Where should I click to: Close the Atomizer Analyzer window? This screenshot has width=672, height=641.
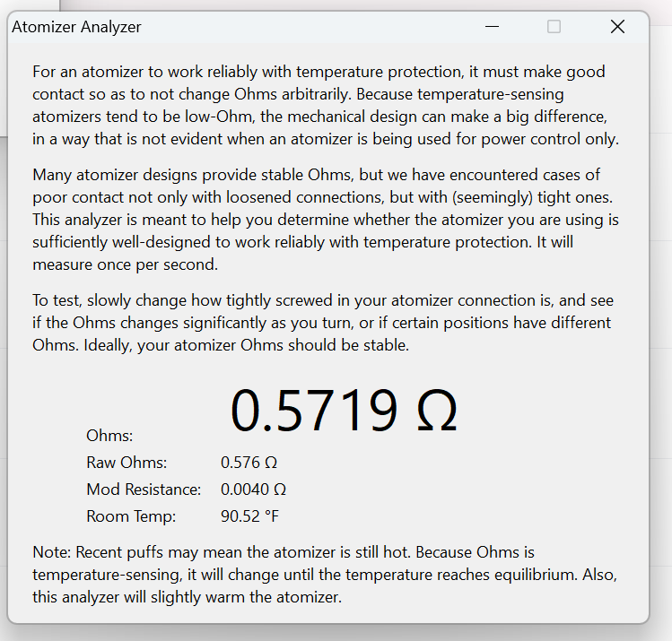[x=617, y=27]
